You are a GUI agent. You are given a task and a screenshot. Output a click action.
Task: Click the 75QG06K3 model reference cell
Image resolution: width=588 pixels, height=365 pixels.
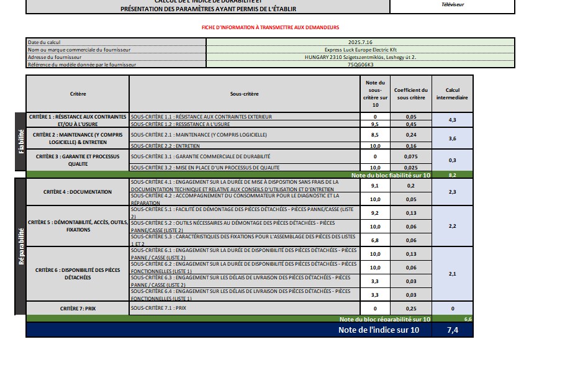tap(360, 64)
